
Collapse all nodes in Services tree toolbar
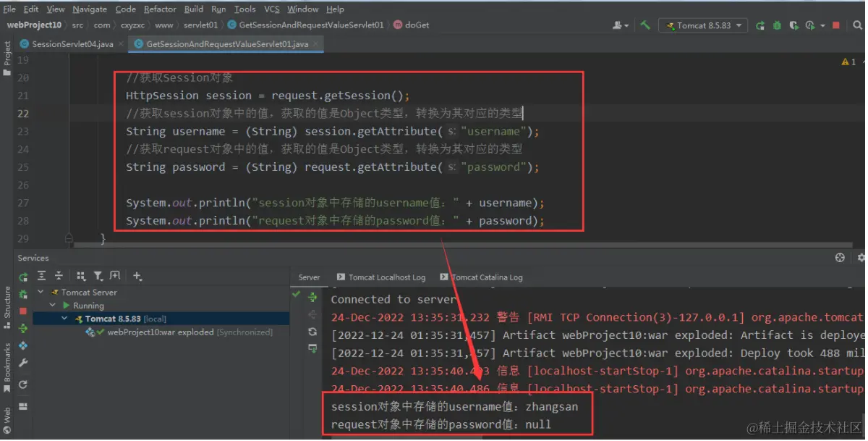[59, 276]
